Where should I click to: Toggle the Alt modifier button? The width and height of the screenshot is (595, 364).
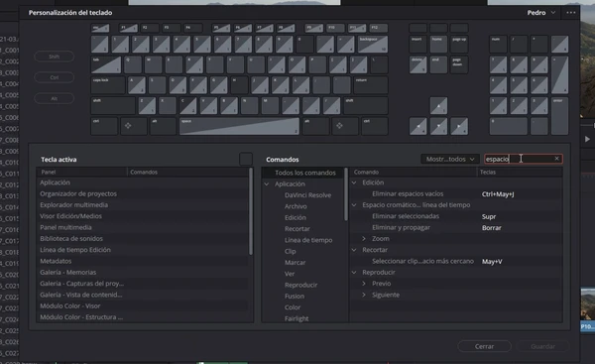coord(54,98)
